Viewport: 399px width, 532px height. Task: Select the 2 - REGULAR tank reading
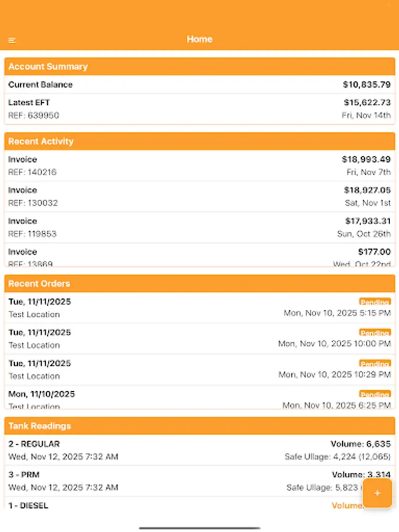pos(199,450)
